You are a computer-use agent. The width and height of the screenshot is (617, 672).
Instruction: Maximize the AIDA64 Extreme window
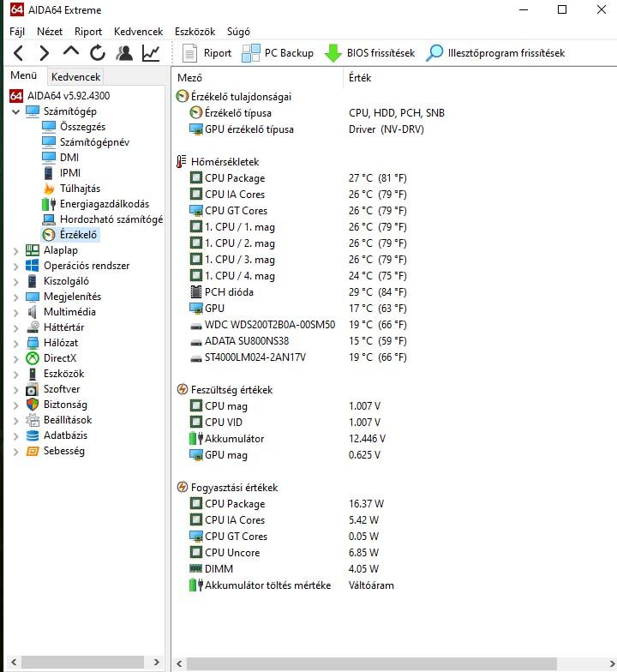pos(562,9)
